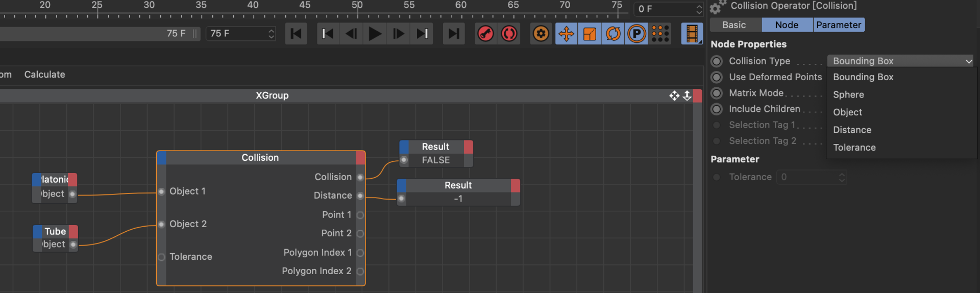Toggle Rotation keyframe recording icon
Viewport: 980px width, 293px height.
(613, 34)
